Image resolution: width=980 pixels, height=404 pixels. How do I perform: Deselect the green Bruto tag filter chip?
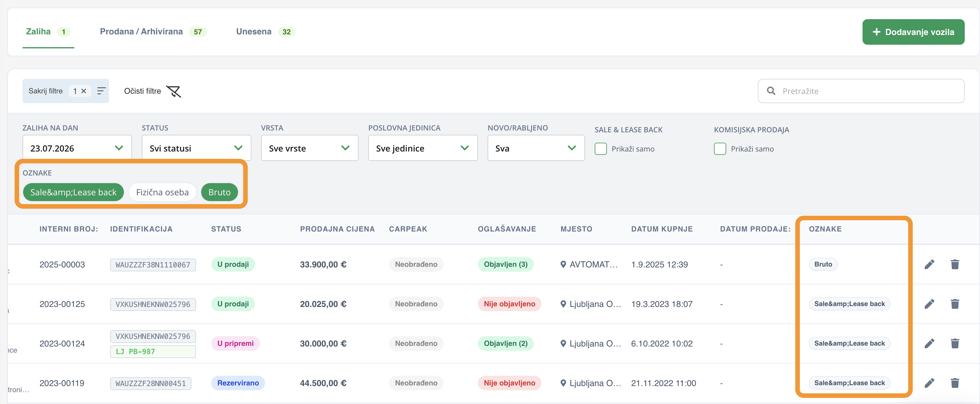click(219, 193)
